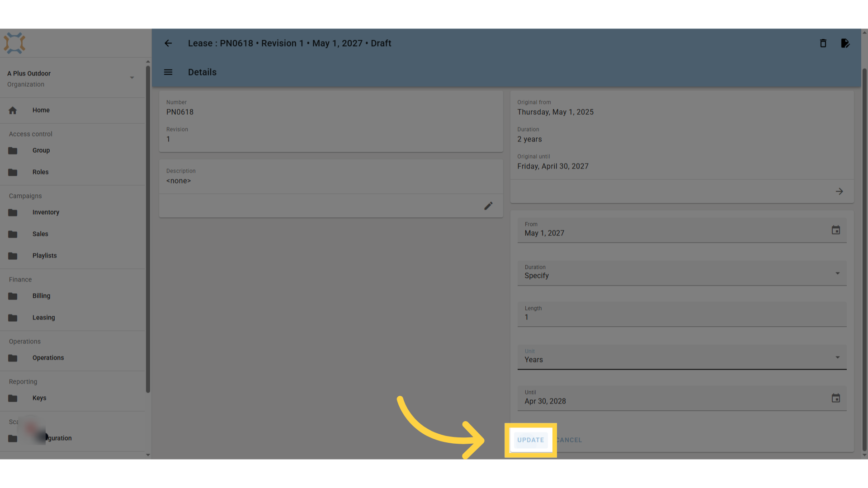Click the CANCEL button
Viewport: 868px width, 488px height.
point(569,440)
